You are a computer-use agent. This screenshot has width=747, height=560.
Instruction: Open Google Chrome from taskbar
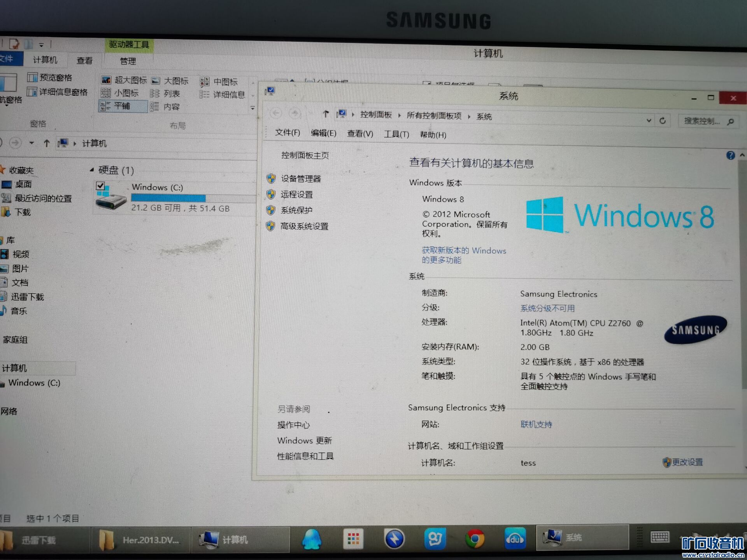coord(475,539)
